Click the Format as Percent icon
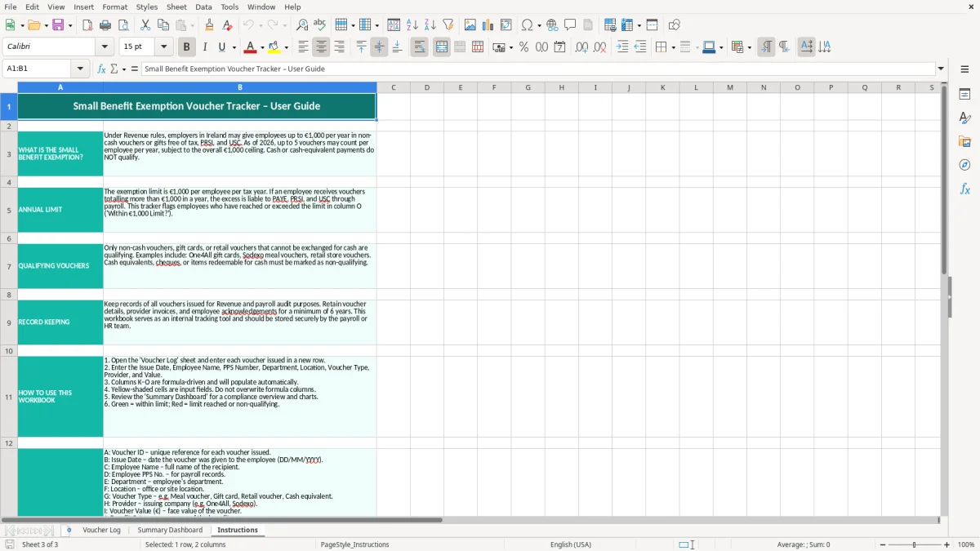 [523, 47]
